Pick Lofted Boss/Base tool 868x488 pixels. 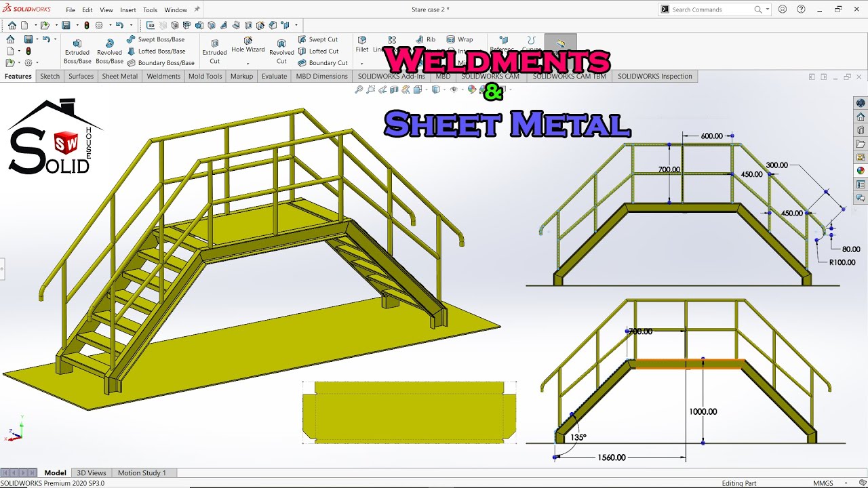coord(155,51)
